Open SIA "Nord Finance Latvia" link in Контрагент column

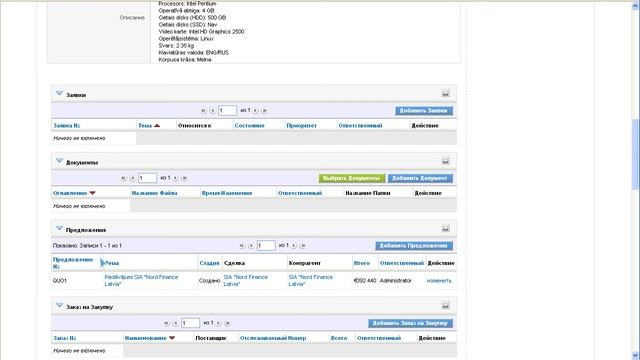(x=311, y=280)
